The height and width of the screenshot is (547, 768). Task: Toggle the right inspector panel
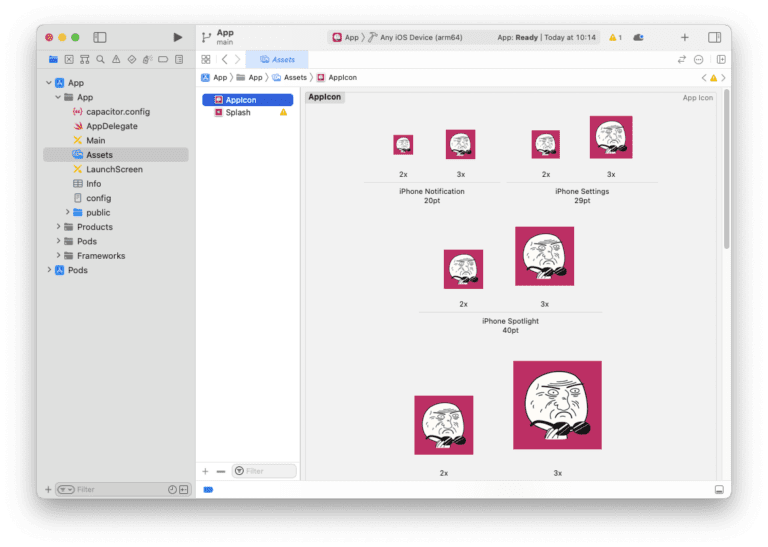pos(714,37)
